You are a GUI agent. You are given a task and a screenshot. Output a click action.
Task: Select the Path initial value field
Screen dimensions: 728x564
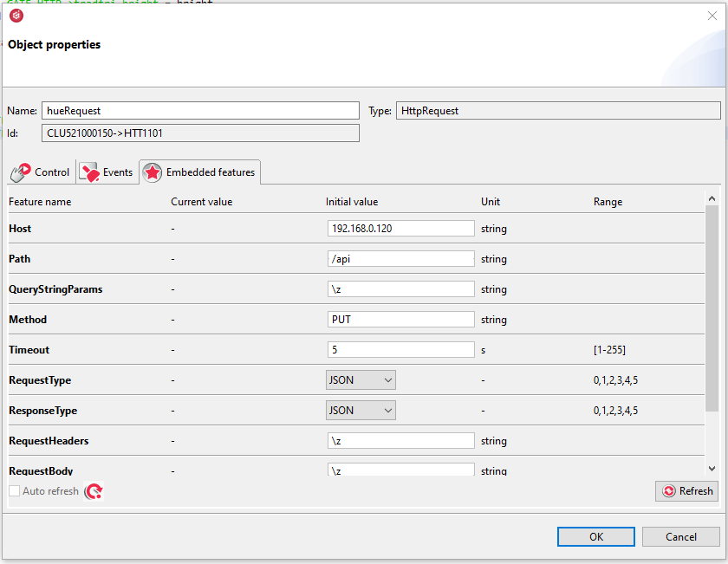pos(400,258)
